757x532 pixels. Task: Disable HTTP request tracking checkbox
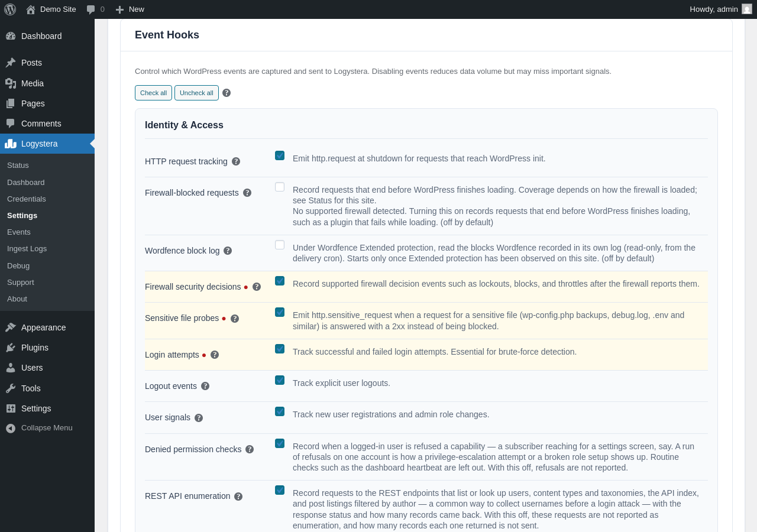click(280, 155)
